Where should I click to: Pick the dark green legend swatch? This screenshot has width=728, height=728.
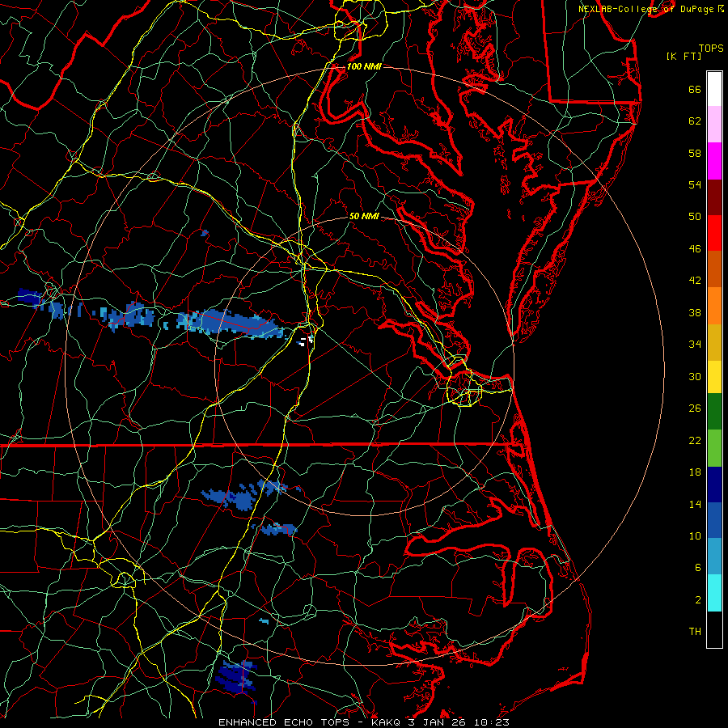(x=714, y=412)
